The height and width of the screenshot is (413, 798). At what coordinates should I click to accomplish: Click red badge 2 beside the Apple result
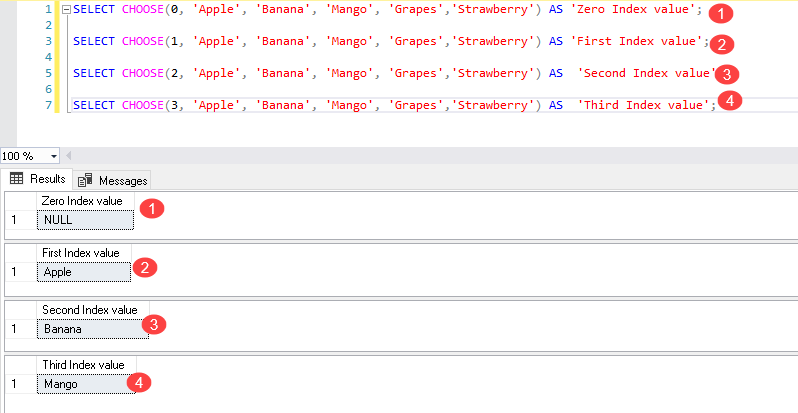[146, 267]
